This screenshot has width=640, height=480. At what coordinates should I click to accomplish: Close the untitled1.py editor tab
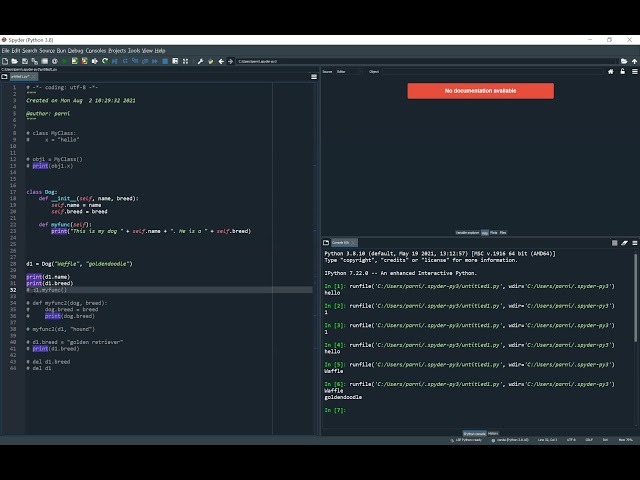[35, 76]
